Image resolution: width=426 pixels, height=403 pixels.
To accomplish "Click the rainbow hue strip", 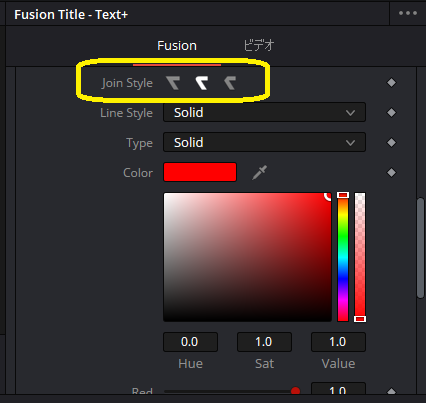I will coord(343,257).
